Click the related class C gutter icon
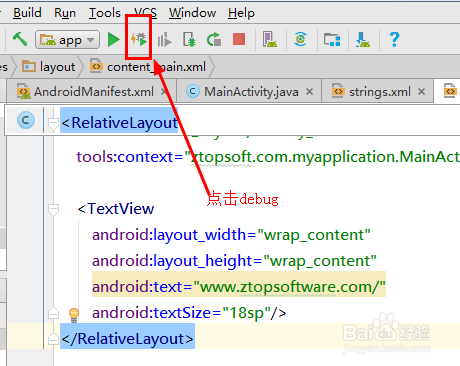Screen dimensions: 460x366 [x=26, y=120]
